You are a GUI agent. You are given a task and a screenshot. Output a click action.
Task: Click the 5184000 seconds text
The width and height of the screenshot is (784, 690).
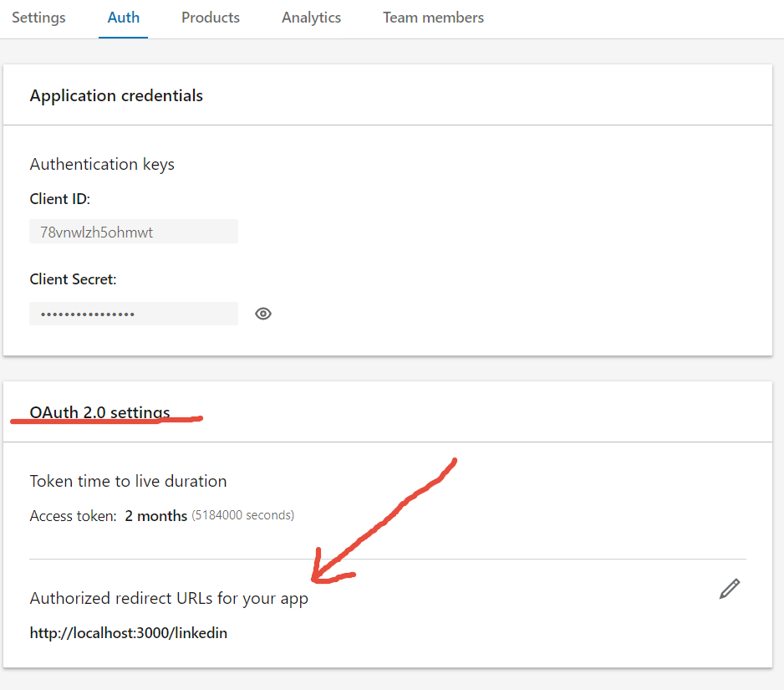tap(243, 515)
